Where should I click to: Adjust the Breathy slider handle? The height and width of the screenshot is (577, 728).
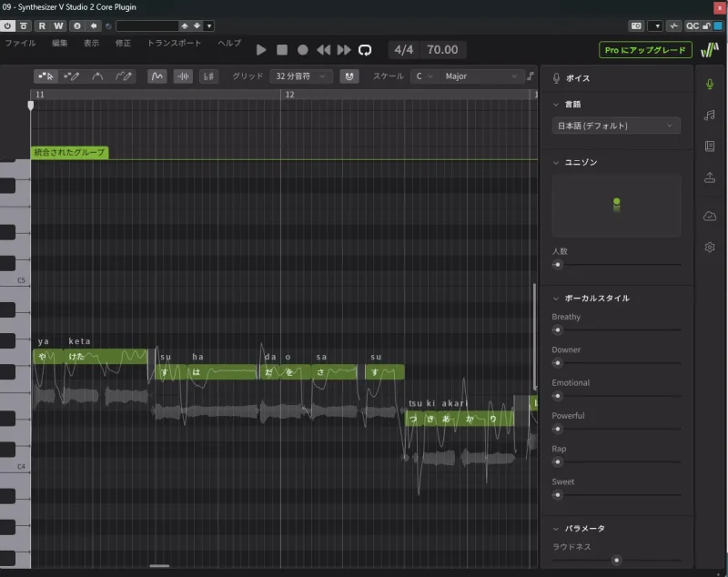(558, 330)
